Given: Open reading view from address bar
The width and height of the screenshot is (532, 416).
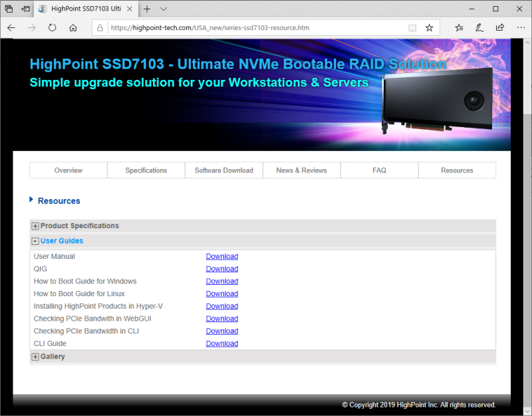Looking at the screenshot, I should coord(412,28).
